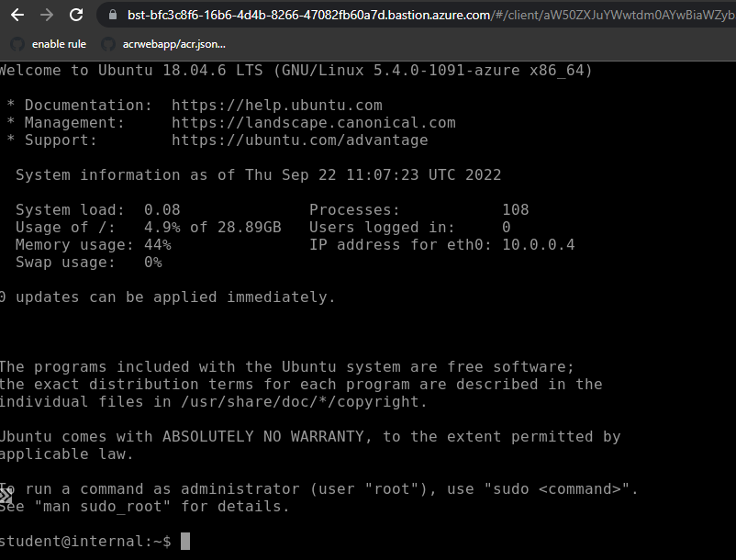
Task: Click the ubuntu.com/advantage support URL
Action: pos(299,140)
